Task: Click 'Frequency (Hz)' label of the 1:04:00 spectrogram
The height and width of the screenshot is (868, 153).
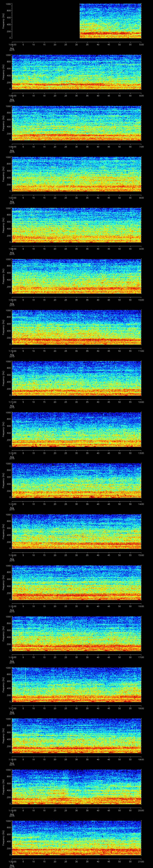Action: [x=3, y=21]
